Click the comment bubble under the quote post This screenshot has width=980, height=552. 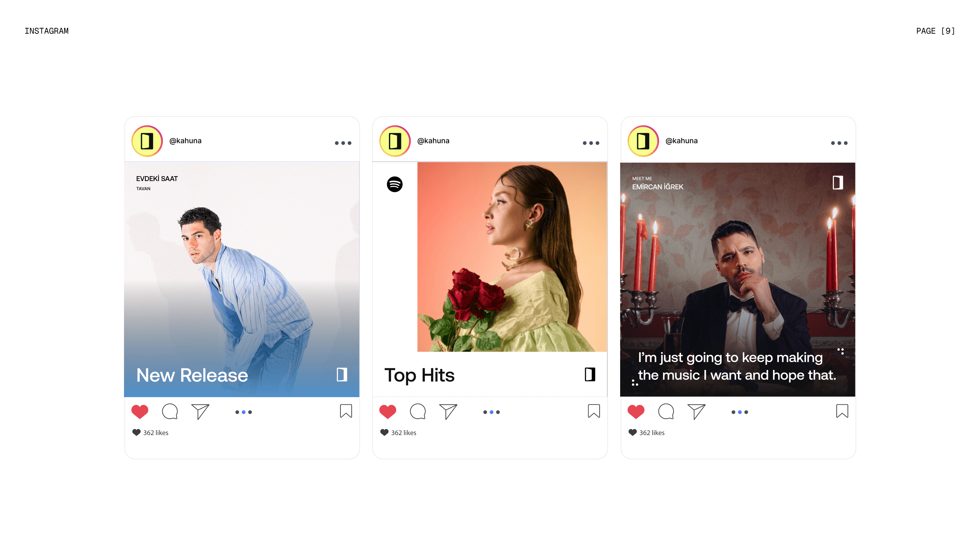[666, 412]
